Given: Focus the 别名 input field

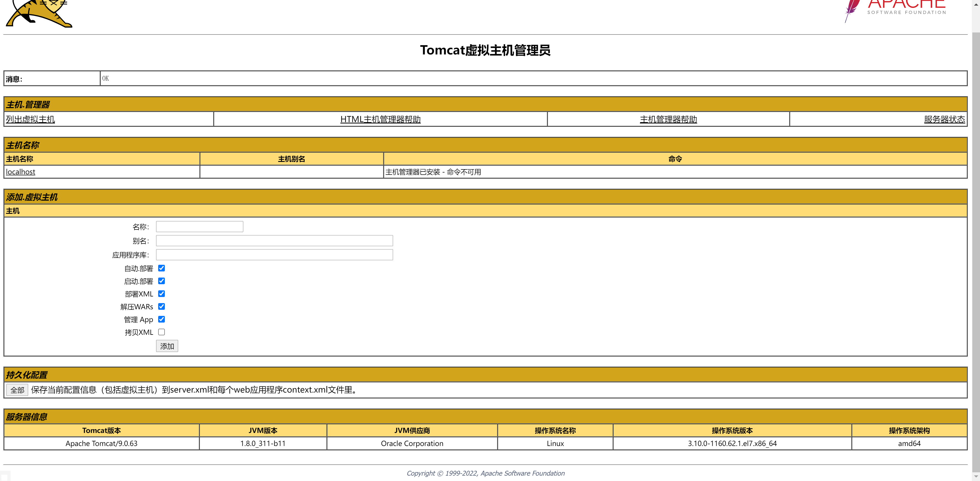Looking at the screenshot, I should click(x=274, y=240).
